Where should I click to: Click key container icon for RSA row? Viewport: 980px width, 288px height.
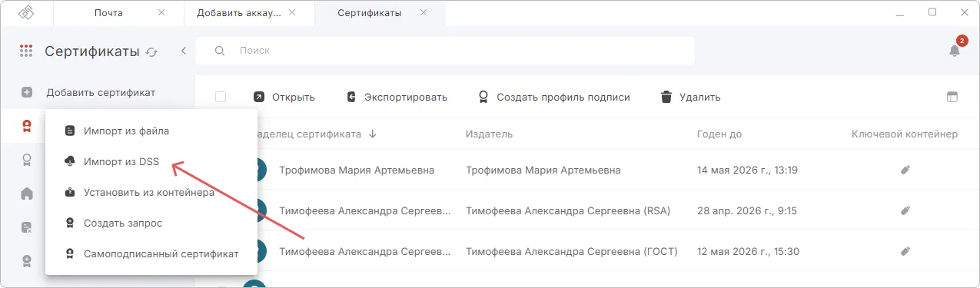click(x=905, y=210)
